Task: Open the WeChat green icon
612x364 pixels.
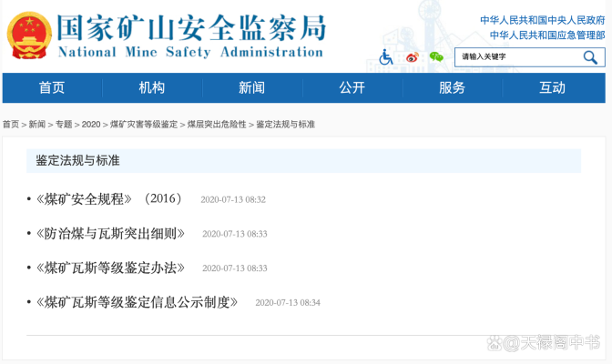Action: pos(436,57)
